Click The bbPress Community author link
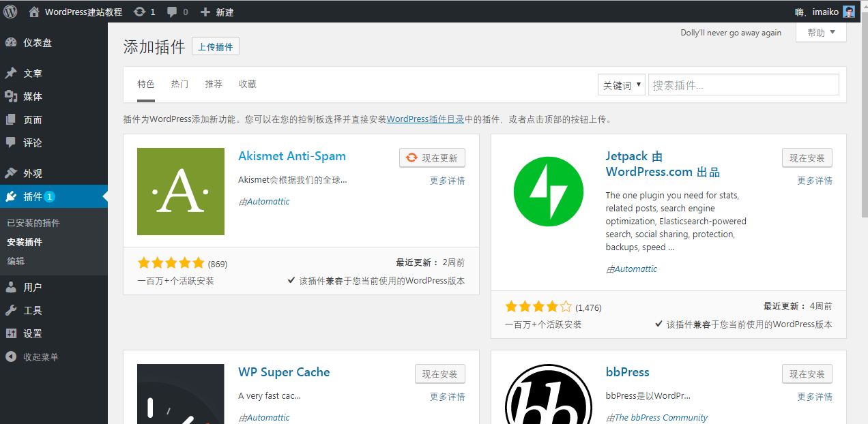The height and width of the screenshot is (424, 868). (661, 418)
